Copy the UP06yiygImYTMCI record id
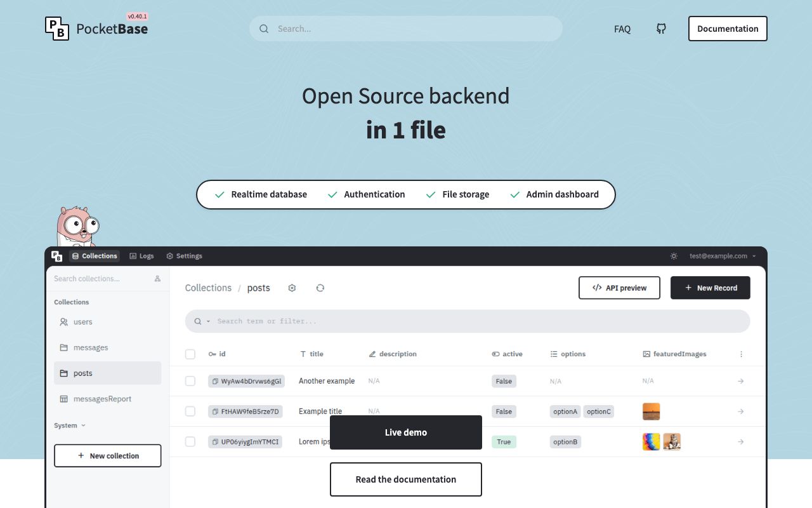 click(x=216, y=442)
